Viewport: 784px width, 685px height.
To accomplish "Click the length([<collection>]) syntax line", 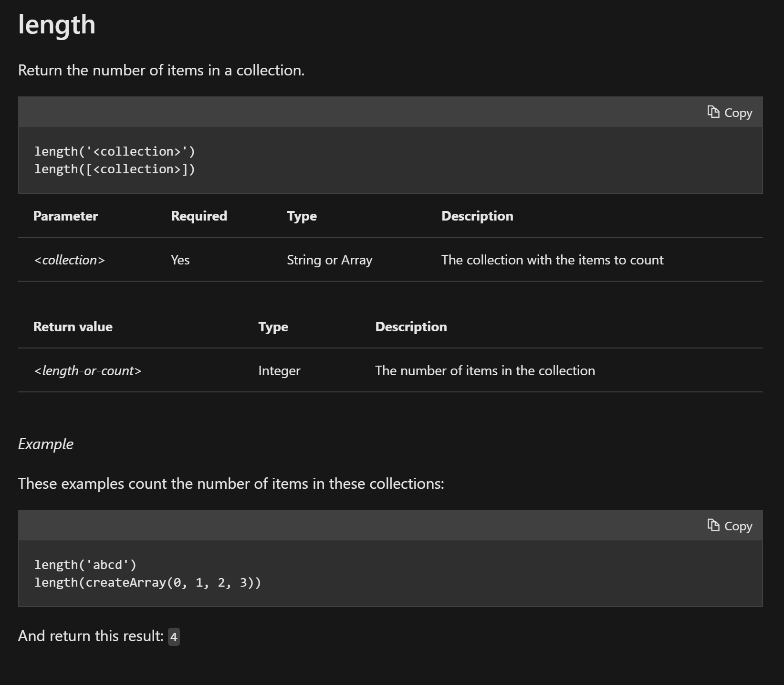I will coord(115,169).
